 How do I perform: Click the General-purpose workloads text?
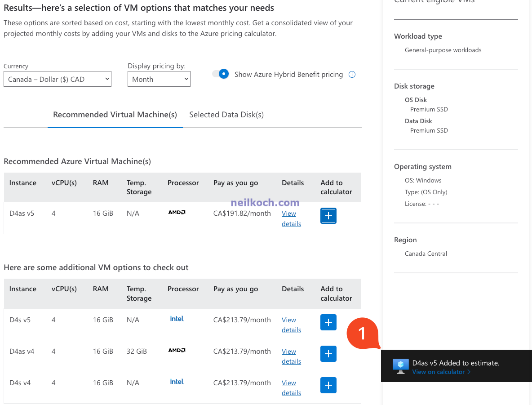(x=443, y=50)
